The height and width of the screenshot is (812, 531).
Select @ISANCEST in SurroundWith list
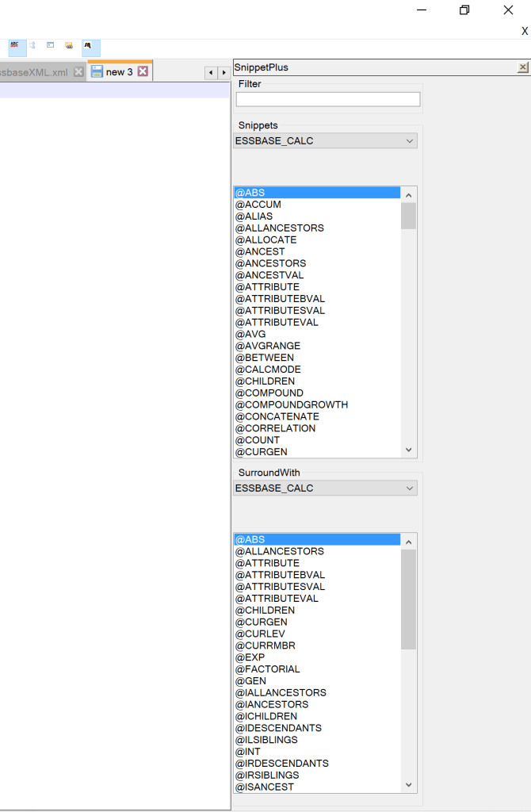point(317,787)
